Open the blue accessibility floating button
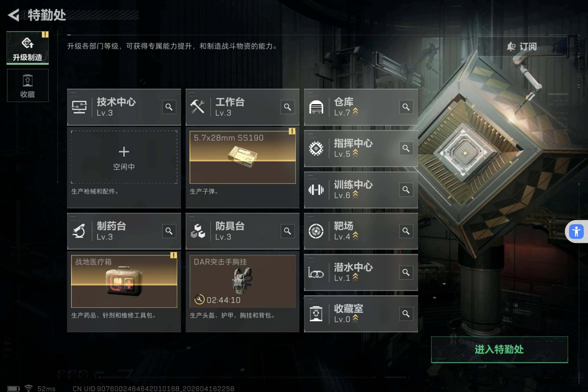588x392 pixels. pos(576,232)
